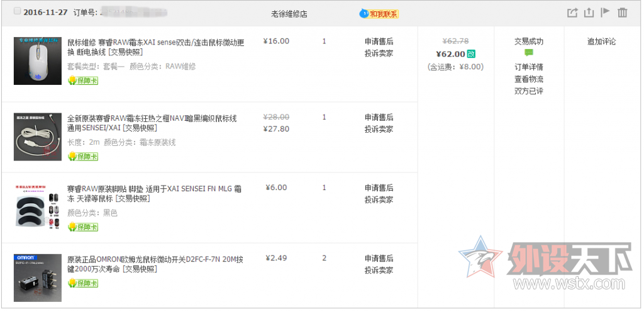The image size is (644, 312).
Task: Click quantity 2 on OMRON row
Action: click(x=325, y=259)
